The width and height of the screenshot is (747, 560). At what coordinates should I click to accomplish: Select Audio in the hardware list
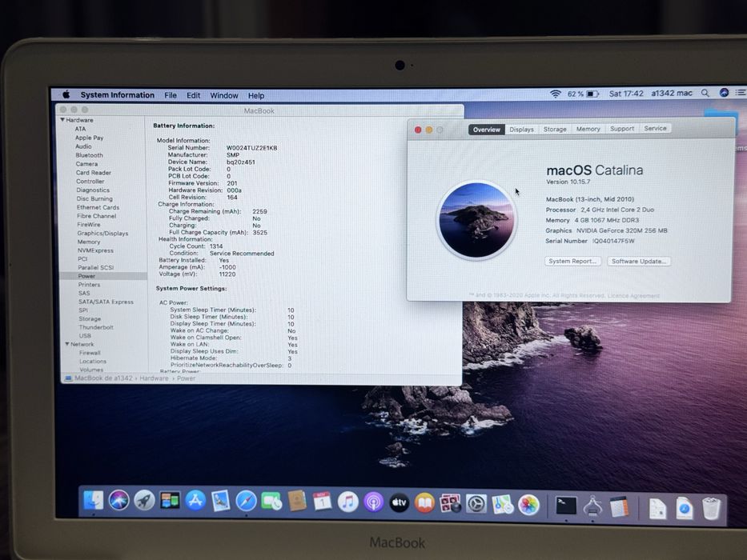tap(83, 146)
